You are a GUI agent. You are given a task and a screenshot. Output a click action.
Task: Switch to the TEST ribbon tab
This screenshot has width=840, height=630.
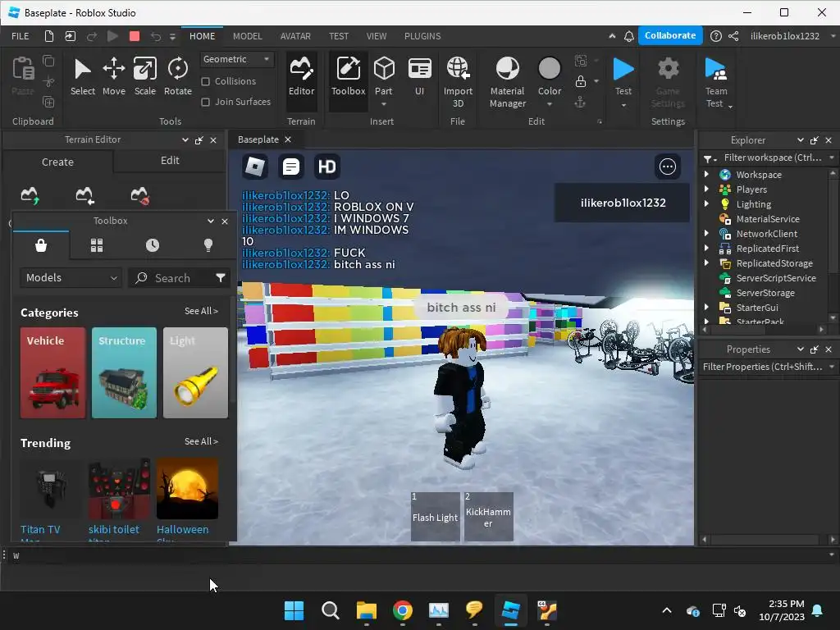point(339,36)
